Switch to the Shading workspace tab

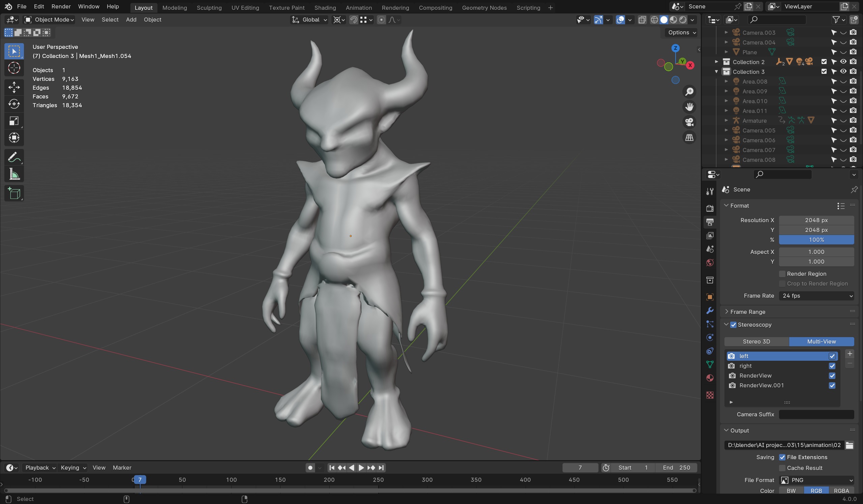click(325, 7)
